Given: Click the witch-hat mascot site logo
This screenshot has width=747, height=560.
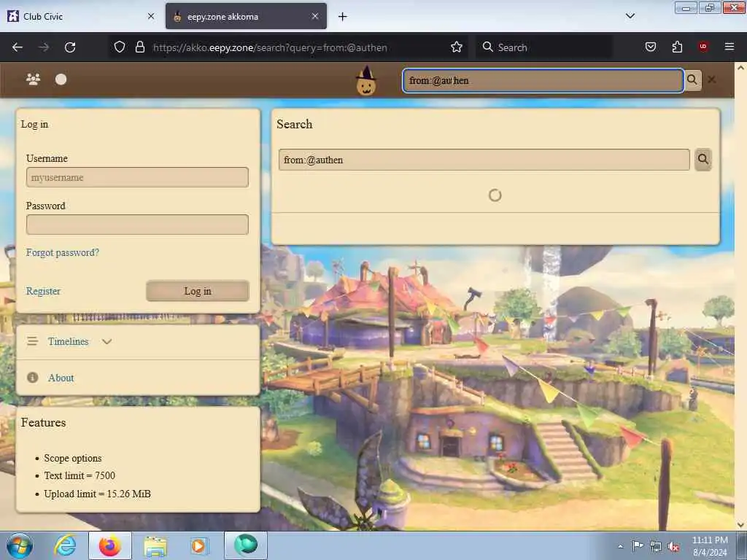Looking at the screenshot, I should pos(366,80).
